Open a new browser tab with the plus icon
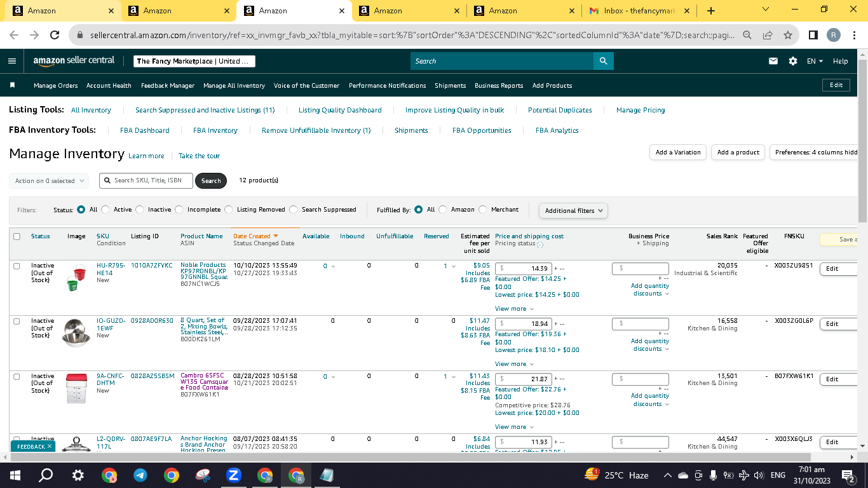Screen dimensions: 868x488 tap(711, 11)
